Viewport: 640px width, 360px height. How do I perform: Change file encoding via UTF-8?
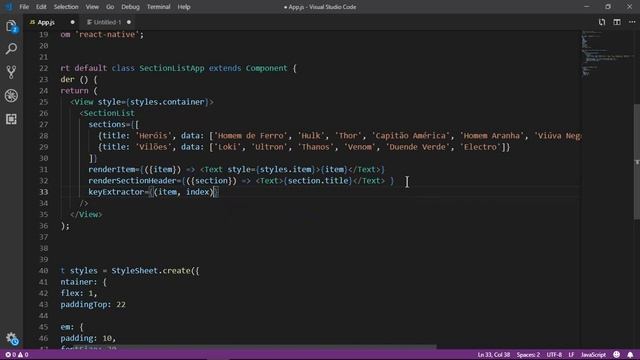point(554,355)
